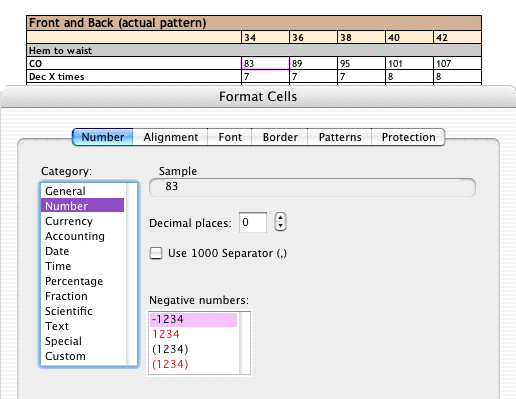Select spreadsheet cell with value 95
Screen dimensions: 516x399
(361, 63)
